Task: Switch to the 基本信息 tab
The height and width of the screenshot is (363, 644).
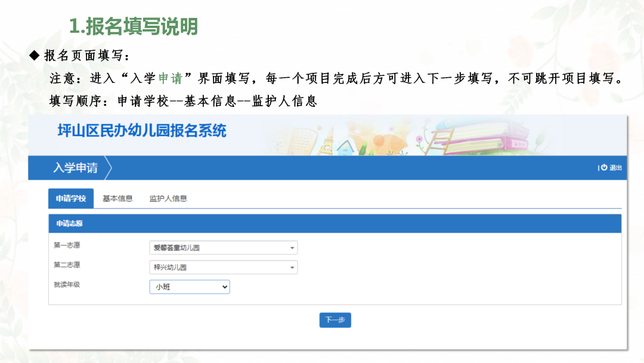Action: pos(117,198)
